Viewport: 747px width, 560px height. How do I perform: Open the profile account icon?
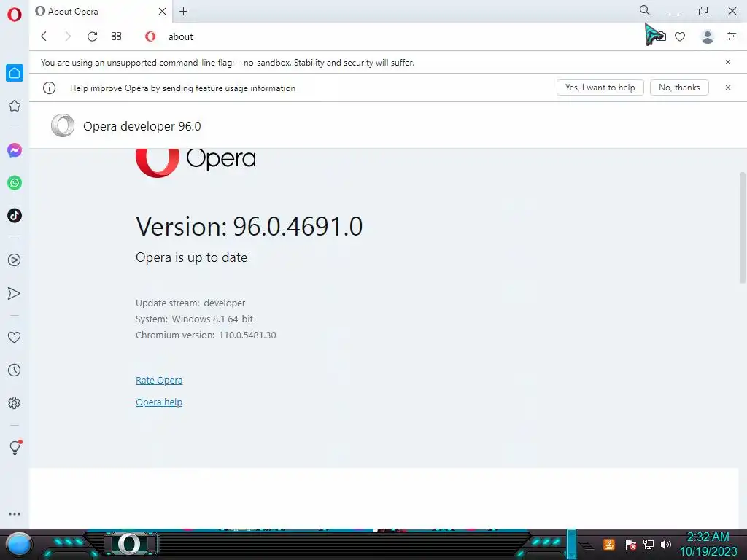coord(708,36)
